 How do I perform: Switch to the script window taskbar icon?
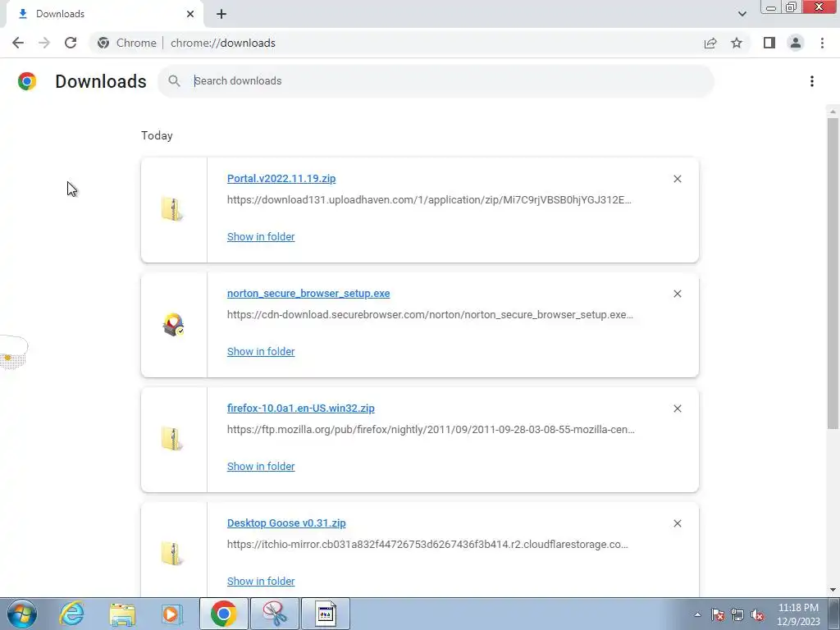(x=325, y=614)
